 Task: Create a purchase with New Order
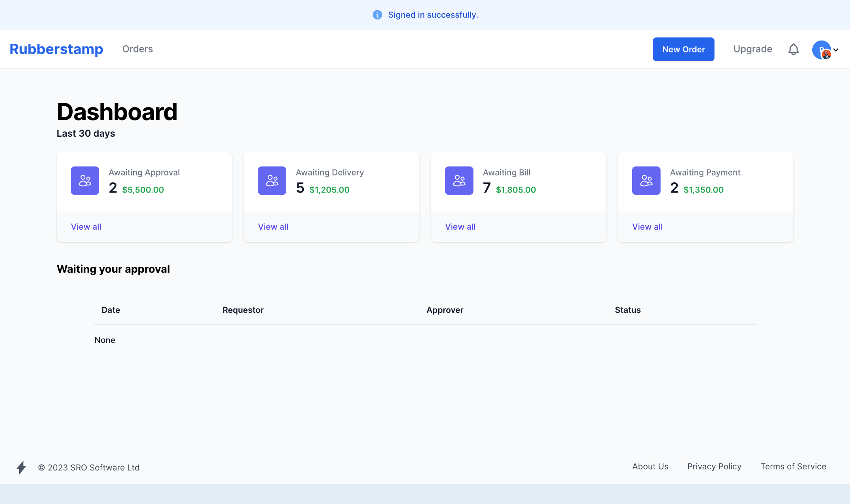(x=683, y=49)
